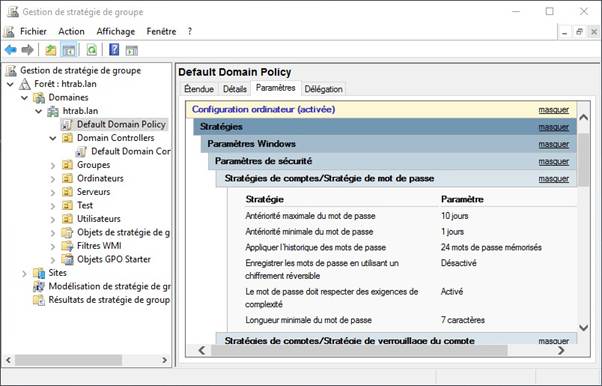The height and width of the screenshot is (386, 602).
Task: Click the Up one level folder icon
Action: (51, 50)
